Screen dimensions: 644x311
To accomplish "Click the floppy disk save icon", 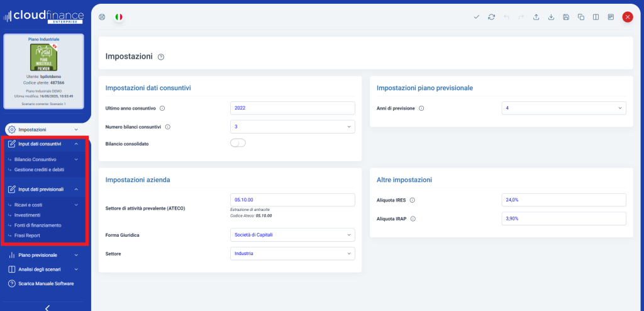I will coord(566,17).
